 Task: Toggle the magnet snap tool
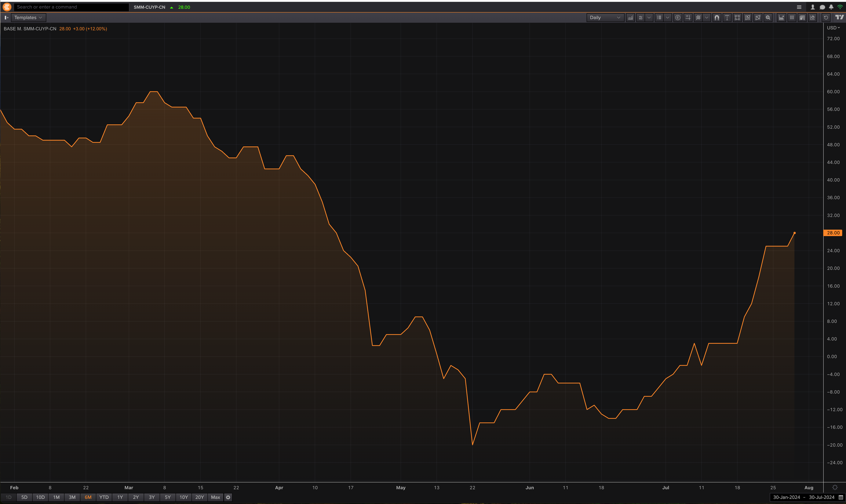pyautogui.click(x=717, y=18)
